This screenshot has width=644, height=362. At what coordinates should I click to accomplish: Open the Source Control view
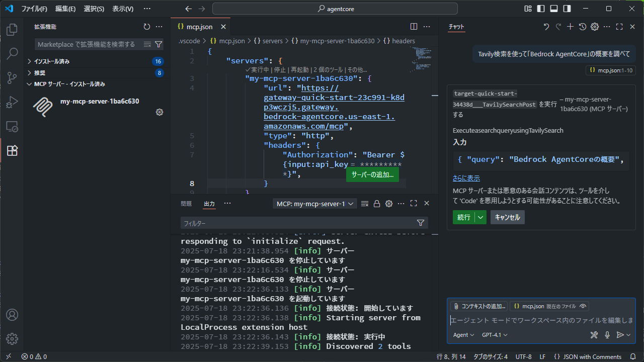(x=12, y=78)
